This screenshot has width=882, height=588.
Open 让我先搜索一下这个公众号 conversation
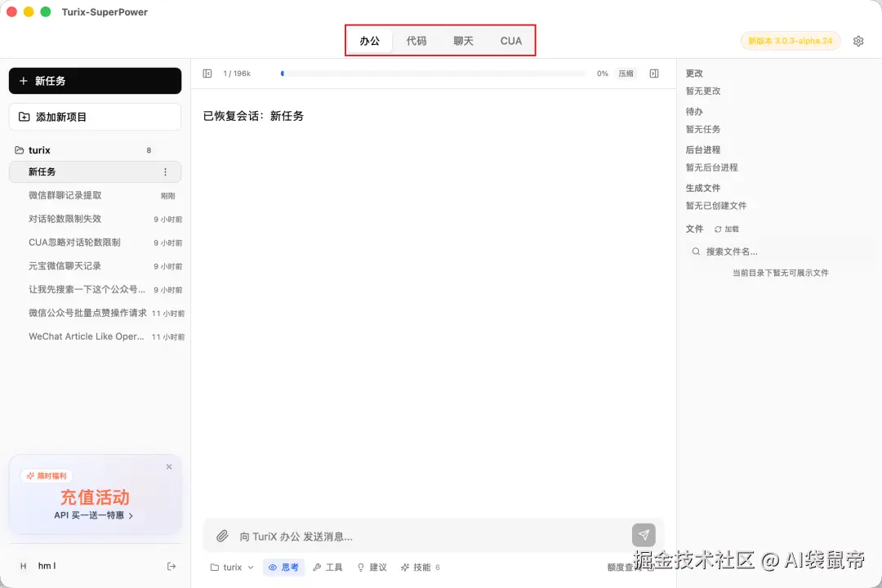click(95, 290)
